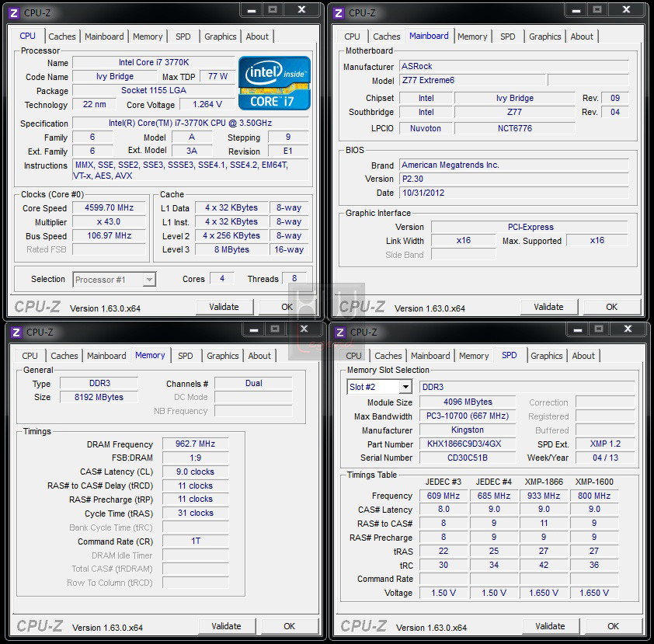
Task: Click the Week/Year value 04 / 13
Action: pos(605,458)
